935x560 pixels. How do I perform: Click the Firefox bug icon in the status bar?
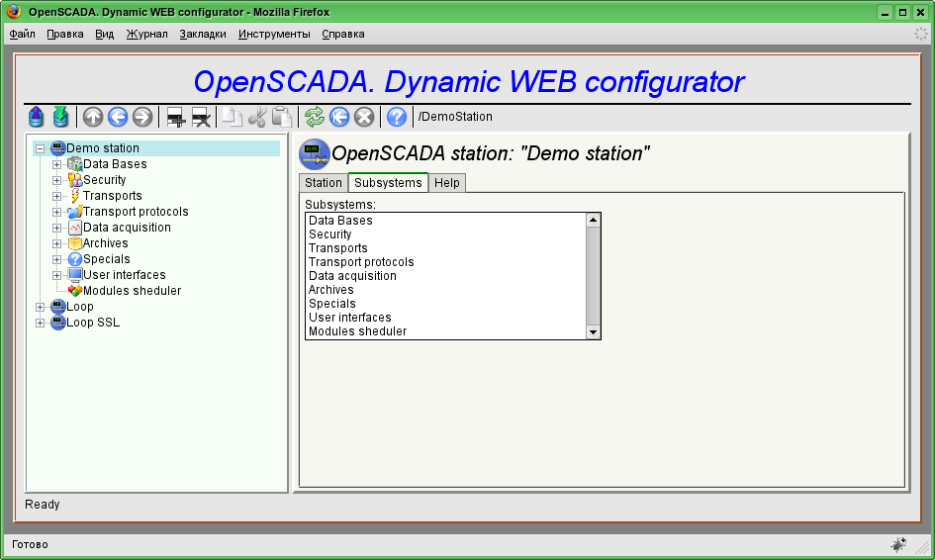pos(898,544)
